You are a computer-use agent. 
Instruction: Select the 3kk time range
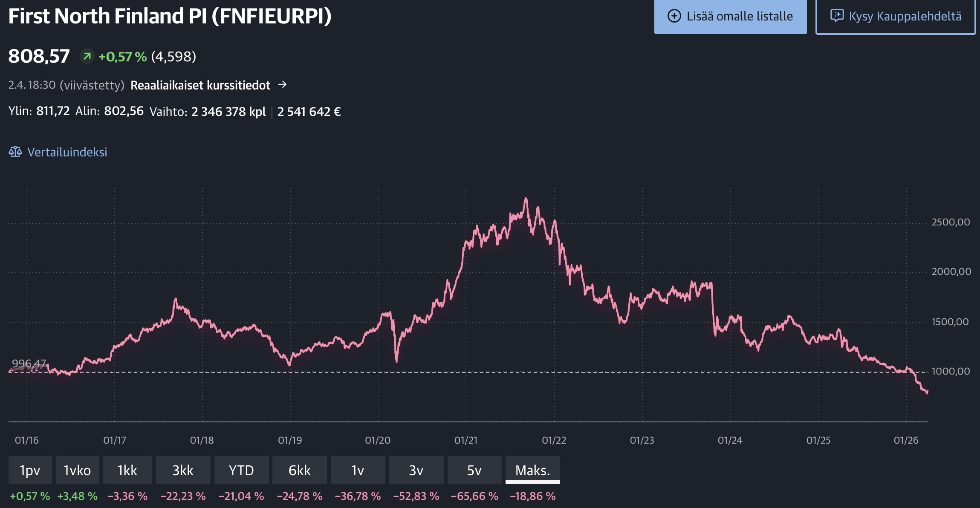183,470
